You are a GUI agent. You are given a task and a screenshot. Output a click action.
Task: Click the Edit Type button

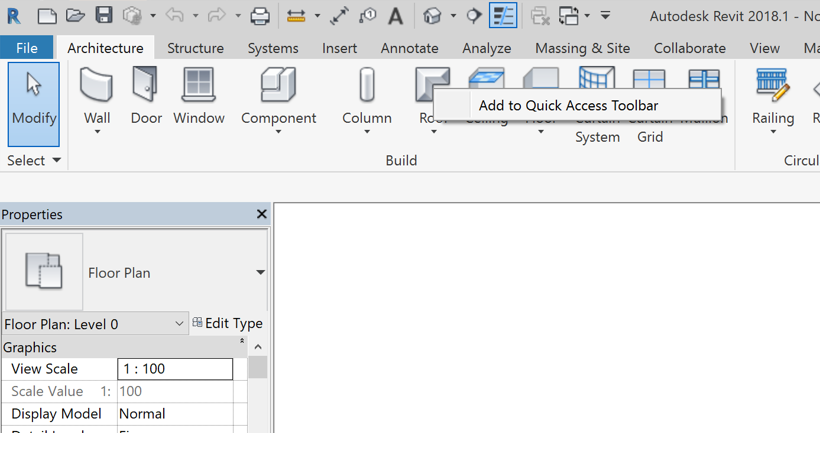pos(227,323)
